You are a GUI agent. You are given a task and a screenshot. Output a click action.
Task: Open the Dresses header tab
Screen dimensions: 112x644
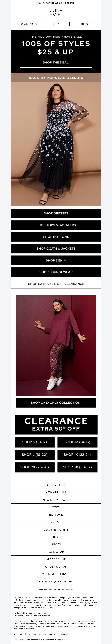tap(85, 24)
